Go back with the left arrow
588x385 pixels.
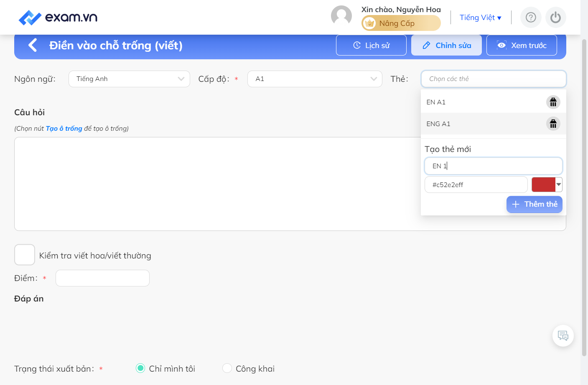point(33,45)
